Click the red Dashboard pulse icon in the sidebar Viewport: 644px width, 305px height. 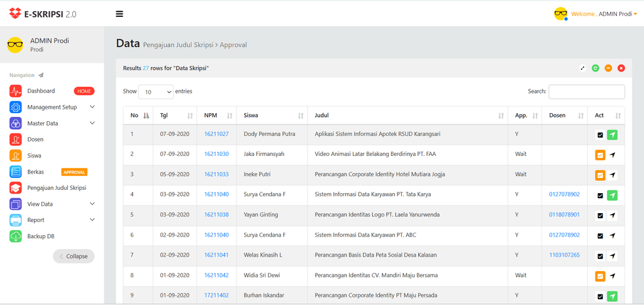[16, 91]
